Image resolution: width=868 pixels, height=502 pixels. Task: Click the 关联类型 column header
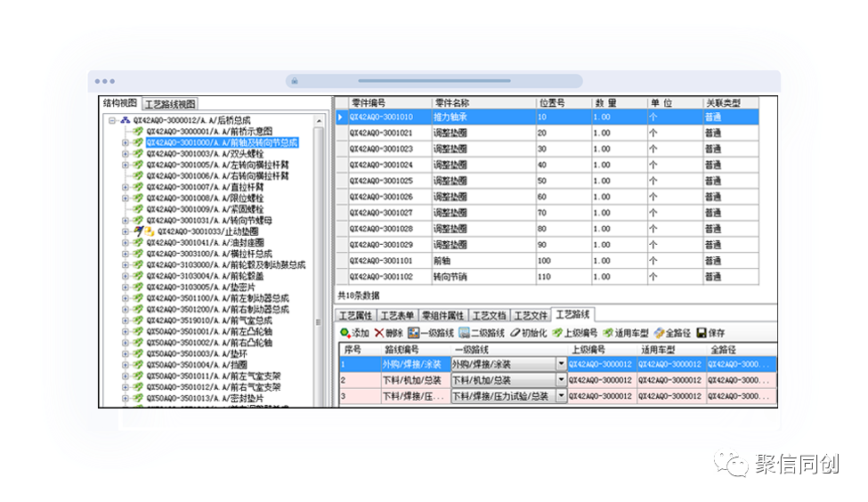(x=731, y=103)
